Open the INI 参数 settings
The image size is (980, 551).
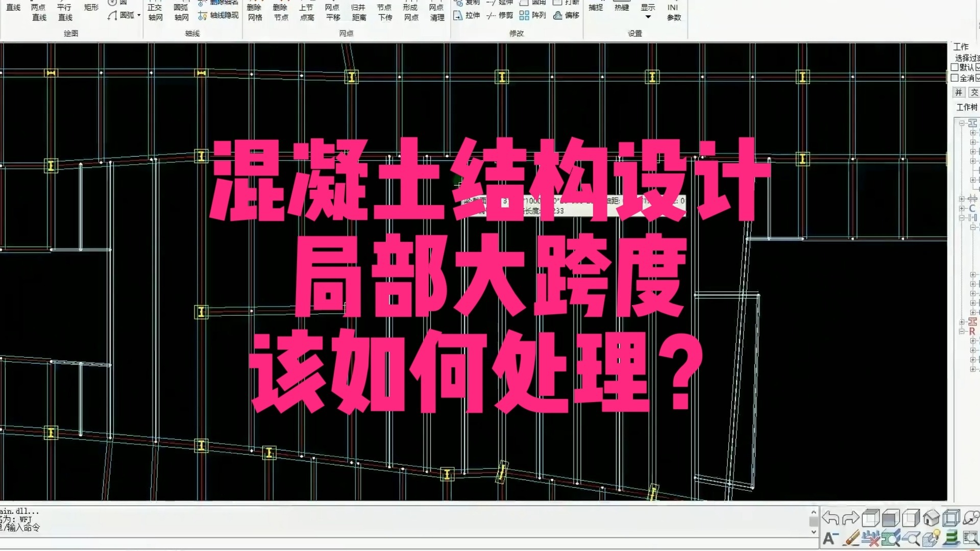672,11
